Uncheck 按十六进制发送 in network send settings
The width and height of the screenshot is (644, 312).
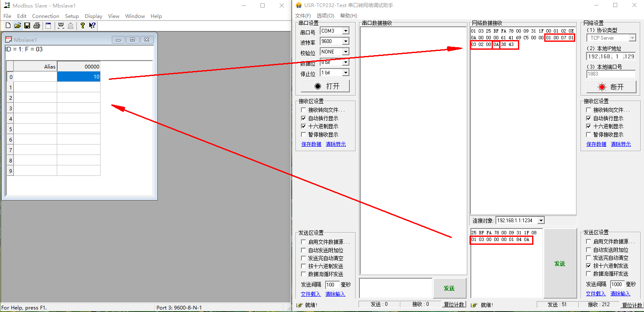(x=589, y=266)
